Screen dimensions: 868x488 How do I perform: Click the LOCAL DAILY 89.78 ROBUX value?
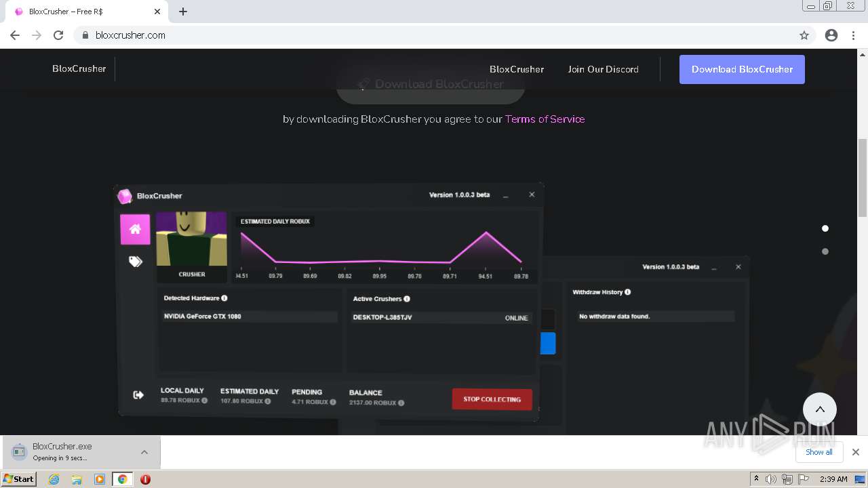(x=184, y=401)
